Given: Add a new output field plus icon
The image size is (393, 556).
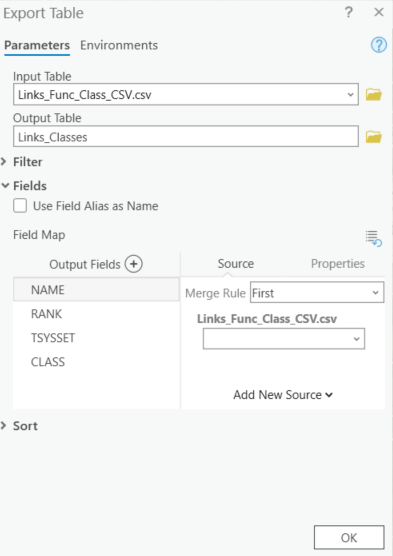Looking at the screenshot, I should (x=134, y=264).
